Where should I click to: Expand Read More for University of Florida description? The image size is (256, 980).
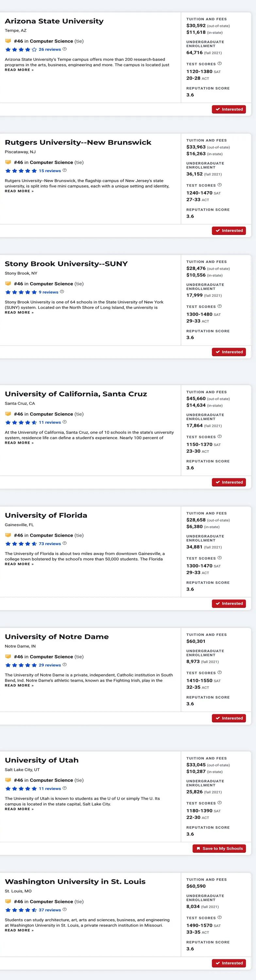19,564
